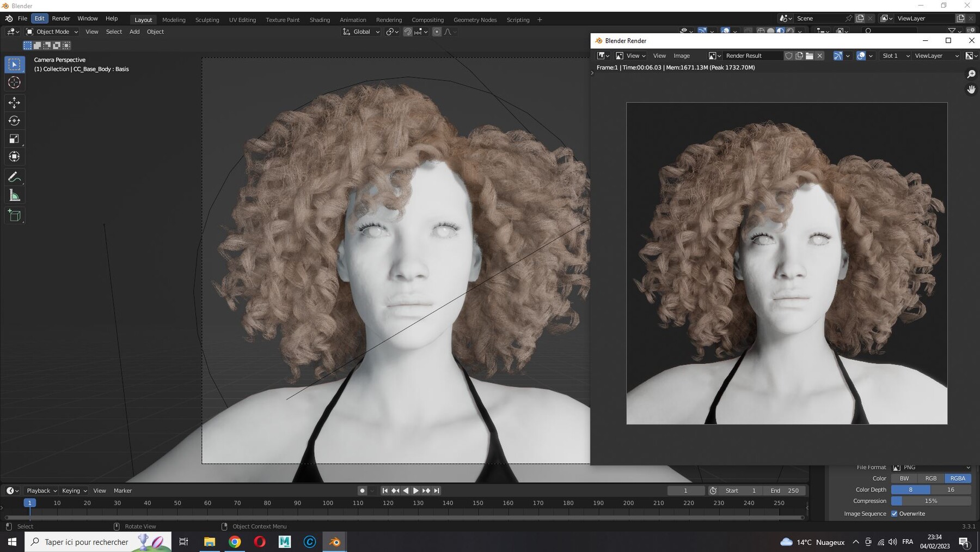Select RGB color mode
Screen dimensions: 980x552
931,478
